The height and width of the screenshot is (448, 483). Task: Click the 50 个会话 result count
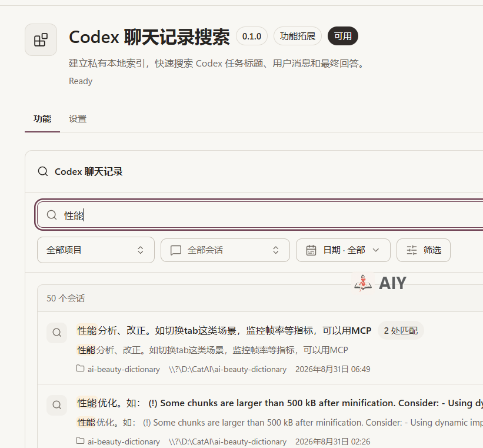(66, 298)
